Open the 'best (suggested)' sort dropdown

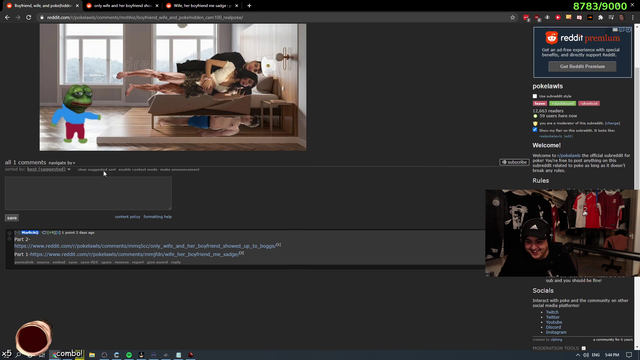pyautogui.click(x=49, y=169)
